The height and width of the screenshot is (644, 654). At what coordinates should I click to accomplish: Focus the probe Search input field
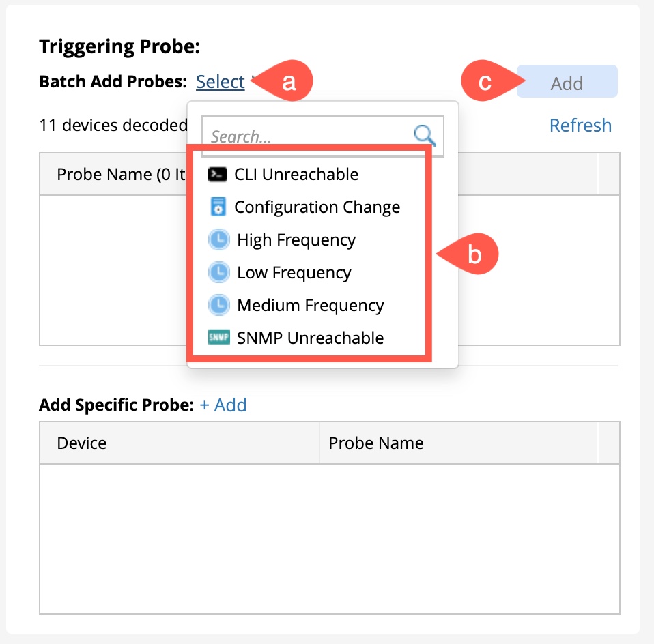point(307,136)
